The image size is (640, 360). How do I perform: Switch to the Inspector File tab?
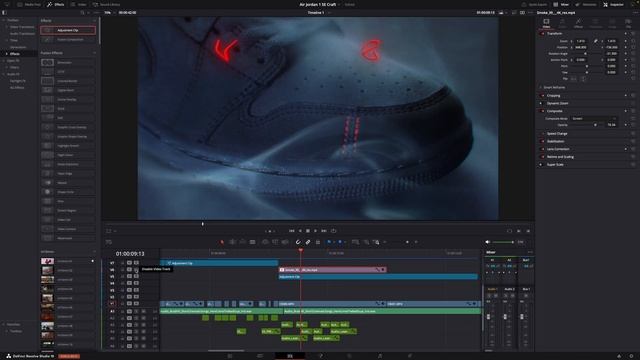pyautogui.click(x=628, y=23)
